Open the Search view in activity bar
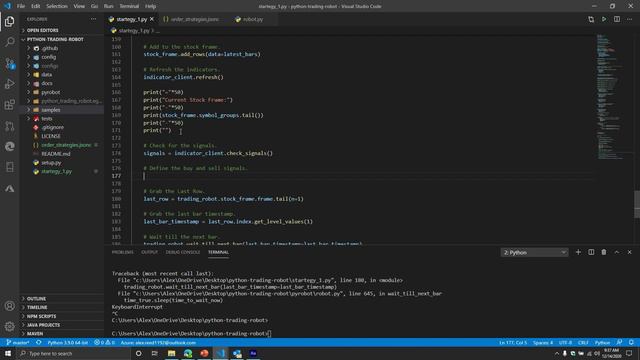 tap(9, 42)
